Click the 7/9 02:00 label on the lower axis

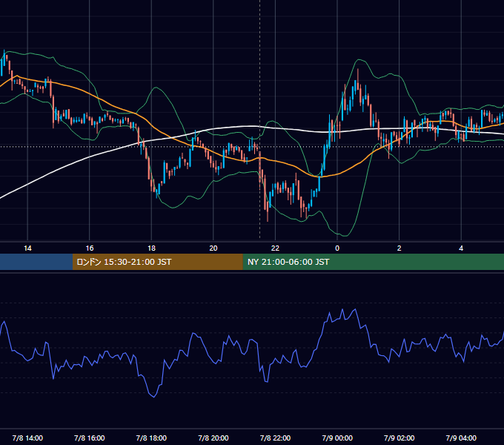[399, 438]
